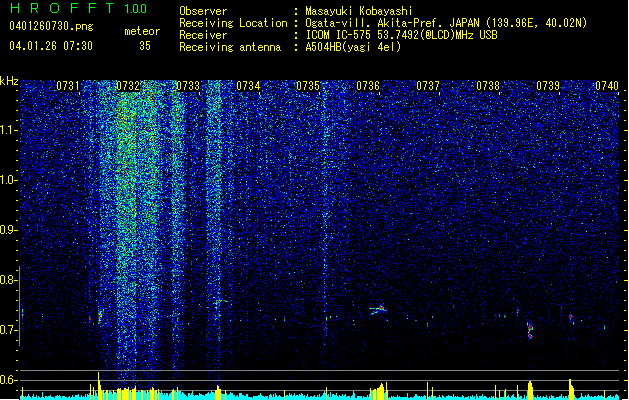This screenshot has height=400, width=629.
Task: Click the Observer label
Action: [x=203, y=11]
